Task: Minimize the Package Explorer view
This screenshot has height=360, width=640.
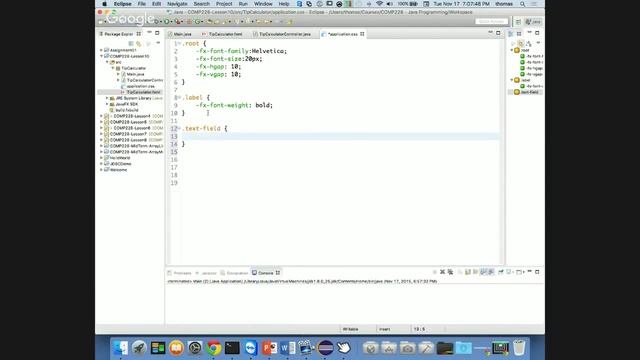Action: tap(149, 33)
